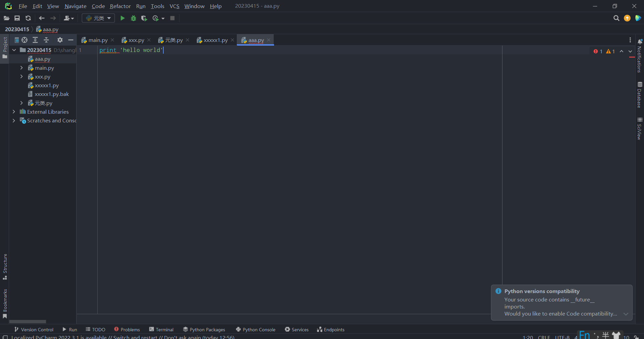Viewport: 644px width, 339px height.
Task: Close the aaa.py editor tab
Action: tap(269, 40)
